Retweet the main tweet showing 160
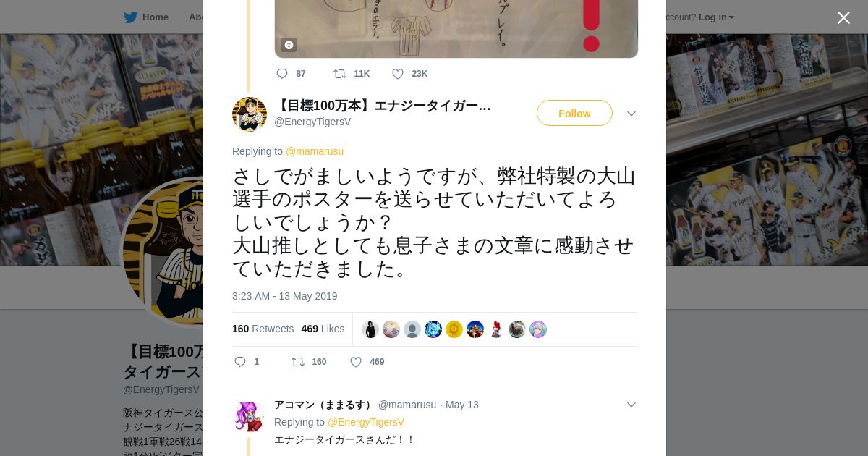 [297, 362]
